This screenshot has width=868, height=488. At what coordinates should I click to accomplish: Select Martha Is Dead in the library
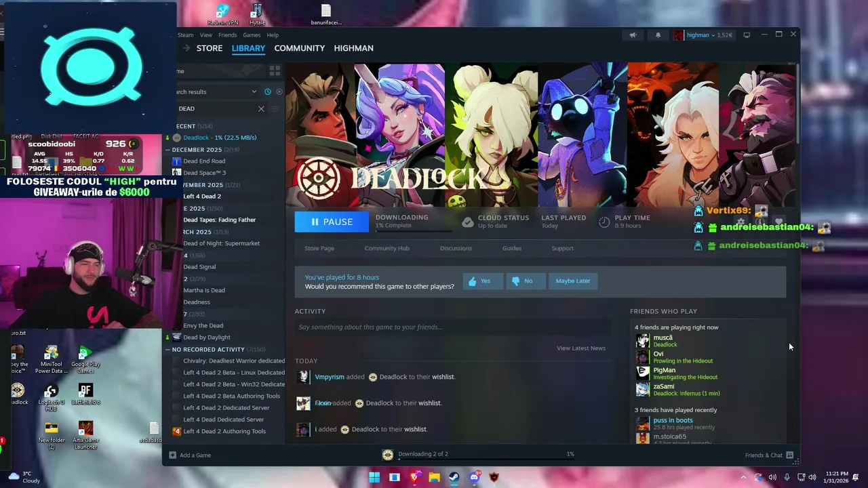click(204, 290)
